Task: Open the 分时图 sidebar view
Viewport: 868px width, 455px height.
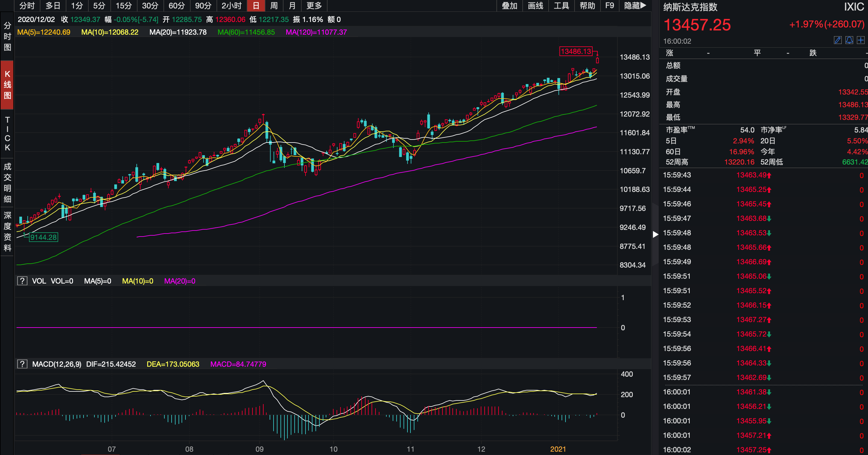Action: (7, 36)
